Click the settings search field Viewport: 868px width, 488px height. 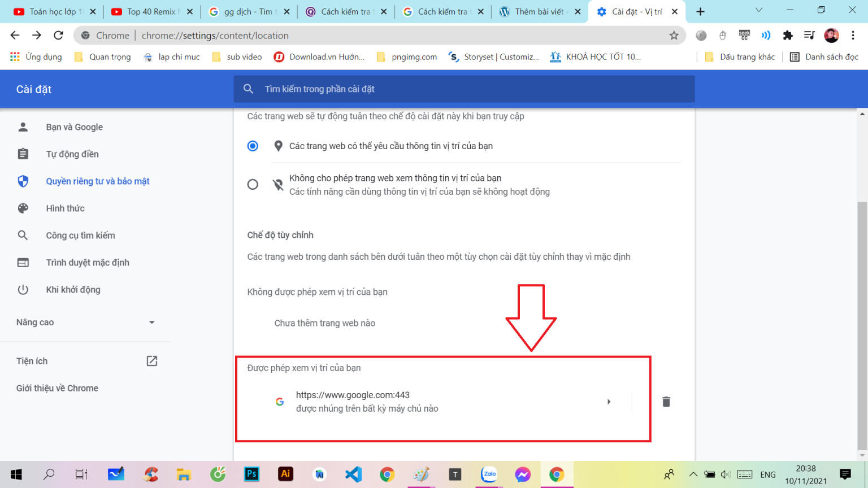pyautogui.click(x=463, y=89)
